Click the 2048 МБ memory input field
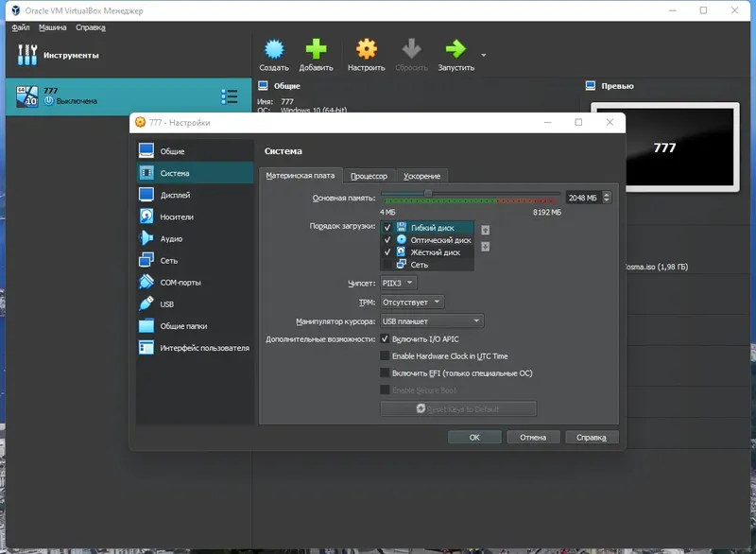The width and height of the screenshot is (756, 554). pos(583,198)
